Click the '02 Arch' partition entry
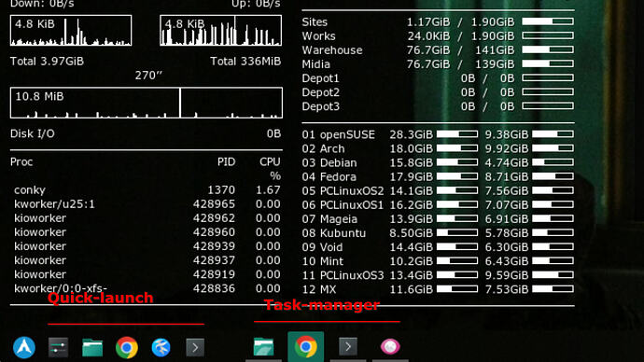Screen dimensions: 644x362 pyautogui.click(x=323, y=148)
